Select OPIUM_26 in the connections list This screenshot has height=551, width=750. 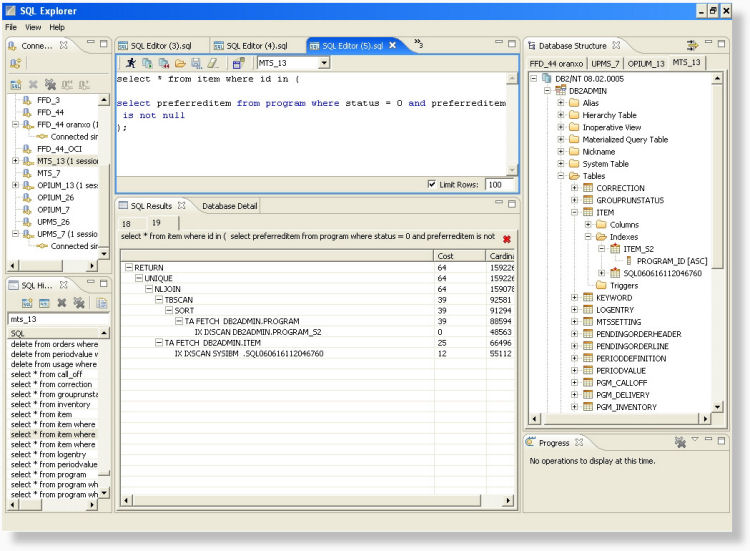click(x=55, y=197)
